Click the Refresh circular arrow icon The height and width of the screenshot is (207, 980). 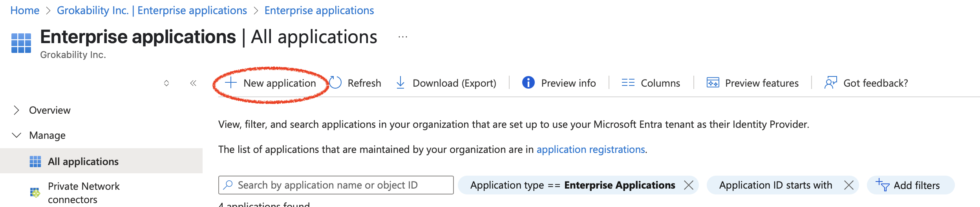tap(335, 83)
